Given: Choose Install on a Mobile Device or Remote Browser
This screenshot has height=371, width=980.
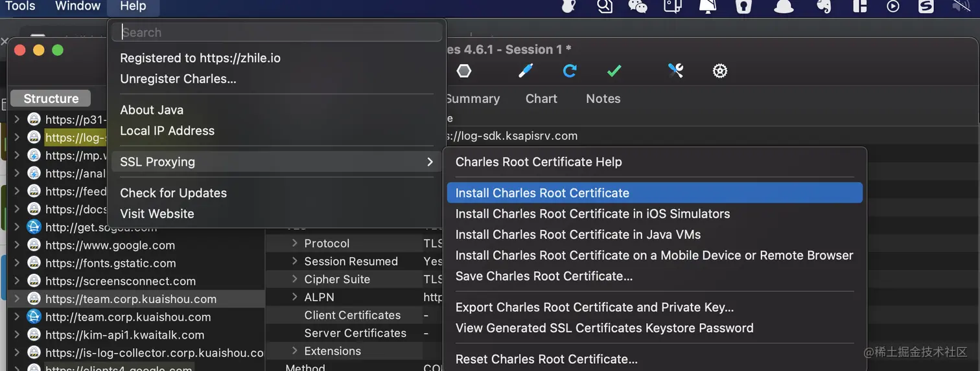Looking at the screenshot, I should pos(655,255).
